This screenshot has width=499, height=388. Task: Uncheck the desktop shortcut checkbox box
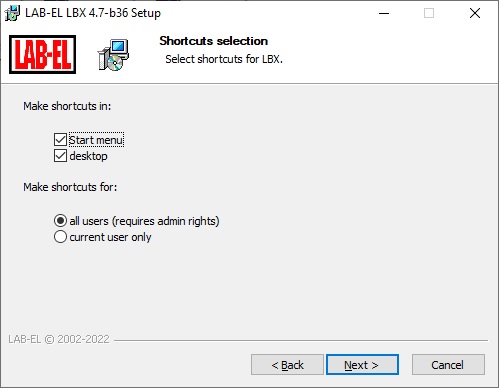point(60,156)
